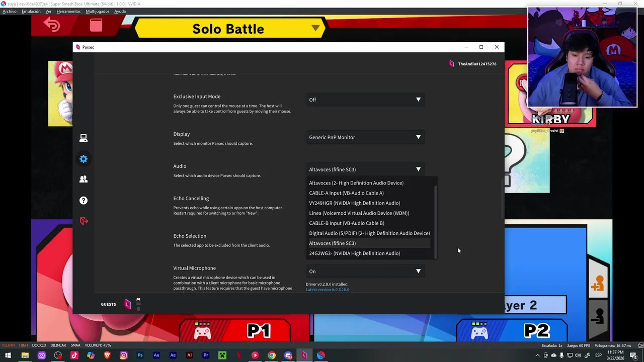Open the Friends icon in Parsec sidebar
The height and width of the screenshot is (362, 644).
[84, 179]
